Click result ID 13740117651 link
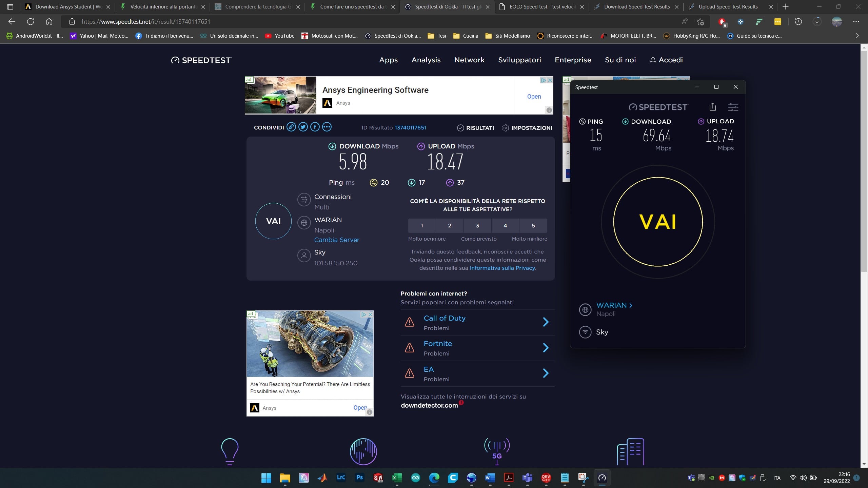 [x=410, y=127]
